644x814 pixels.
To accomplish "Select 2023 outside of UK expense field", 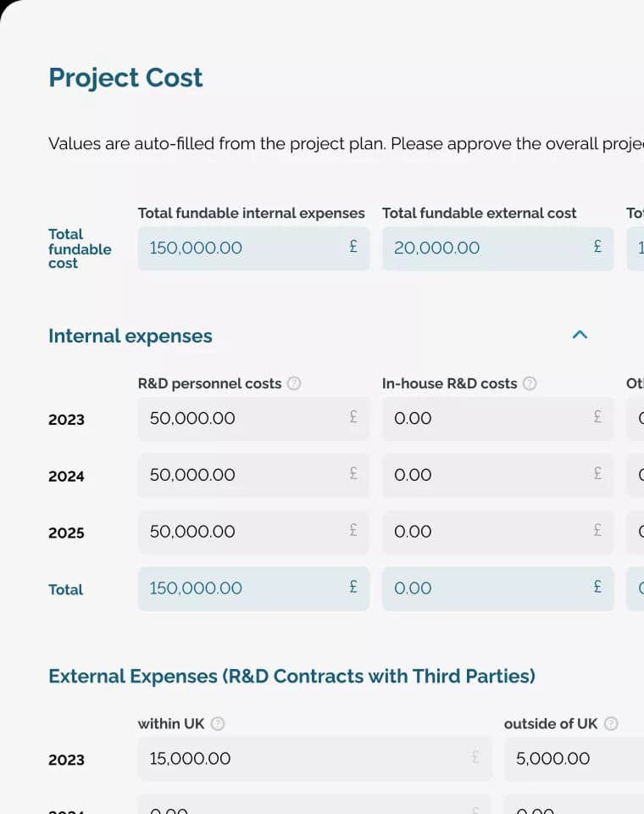I will [574, 758].
